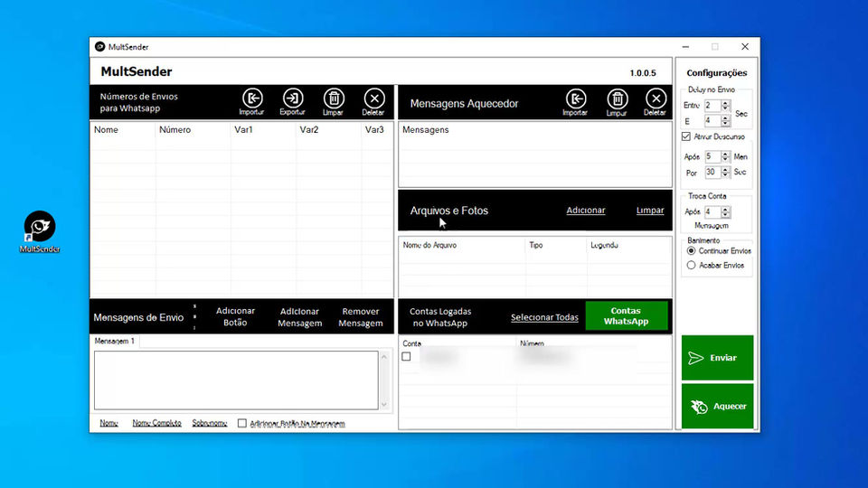This screenshot has width=868, height=488.
Task: Click Adicionar Botão in Mensagens de Envio
Action: 235,317
